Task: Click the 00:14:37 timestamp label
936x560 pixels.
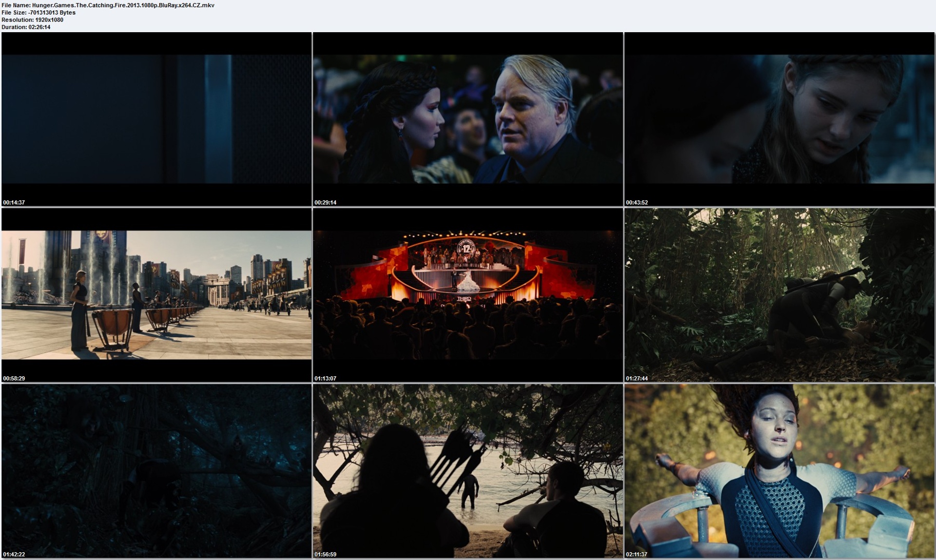Action: tap(14, 202)
